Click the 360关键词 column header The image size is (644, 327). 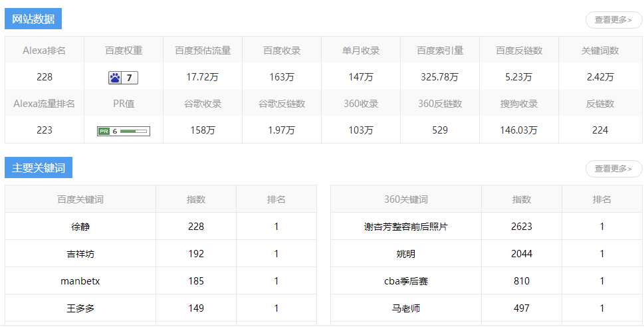click(x=406, y=199)
